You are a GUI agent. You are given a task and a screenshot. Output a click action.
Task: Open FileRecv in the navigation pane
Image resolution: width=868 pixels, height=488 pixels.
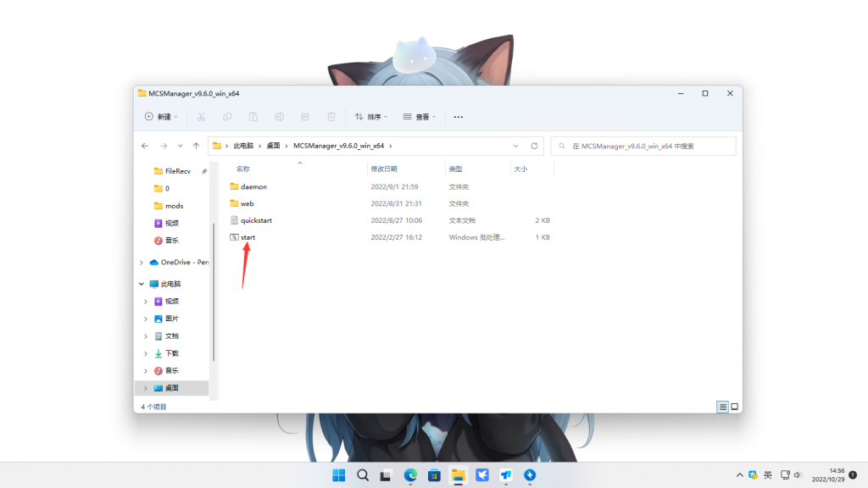click(x=172, y=171)
